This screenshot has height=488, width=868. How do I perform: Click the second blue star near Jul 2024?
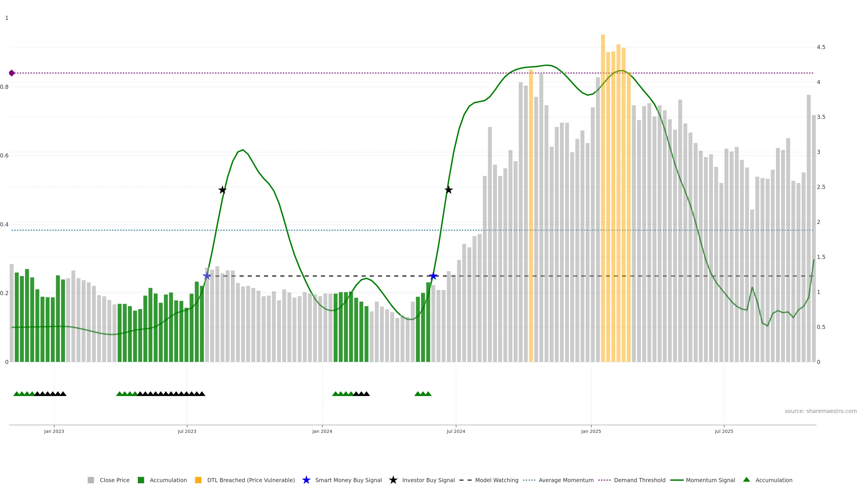[433, 276]
